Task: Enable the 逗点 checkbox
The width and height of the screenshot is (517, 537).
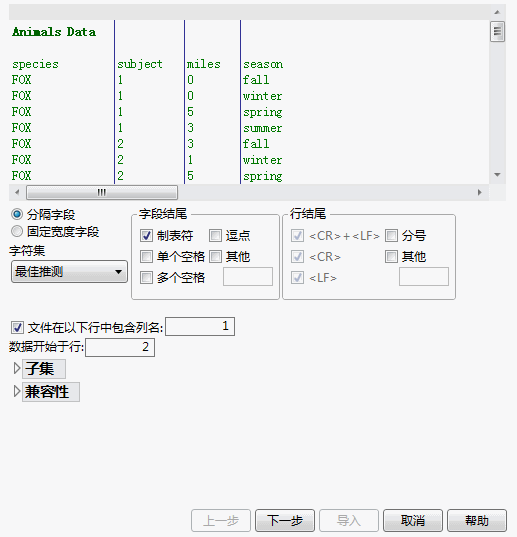Action: click(215, 235)
